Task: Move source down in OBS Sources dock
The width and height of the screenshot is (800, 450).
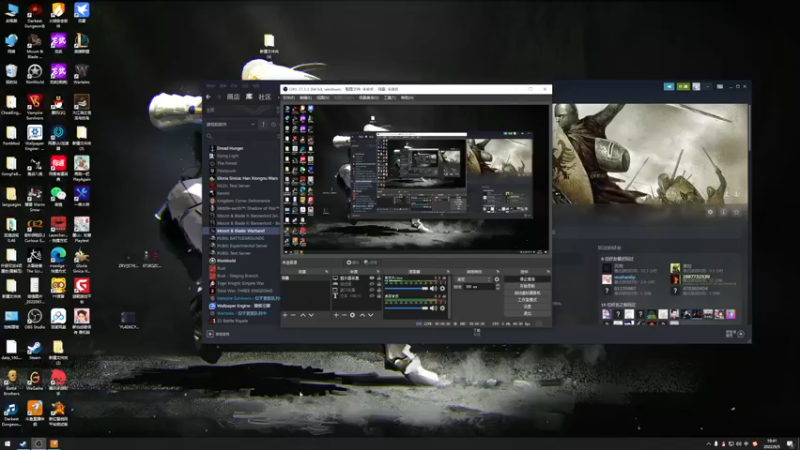Action: [x=371, y=315]
